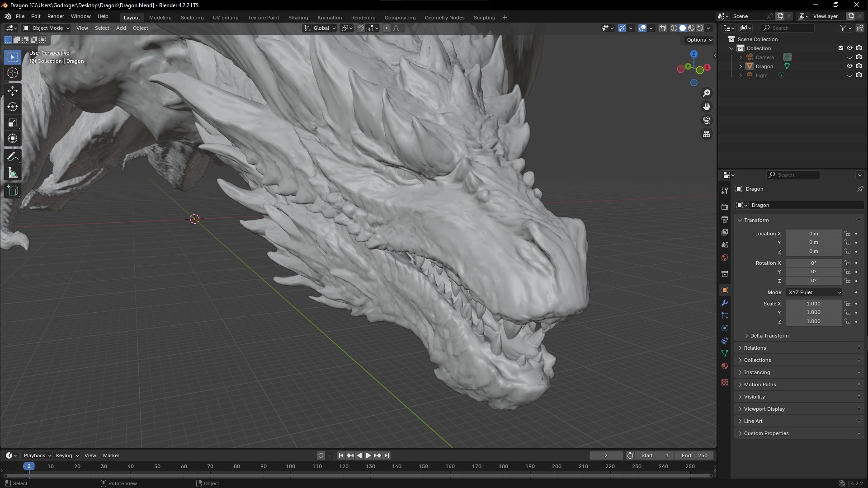Screen dimensions: 868x488
Task: Toggle Collection viewport visibility eye
Action: (849, 48)
